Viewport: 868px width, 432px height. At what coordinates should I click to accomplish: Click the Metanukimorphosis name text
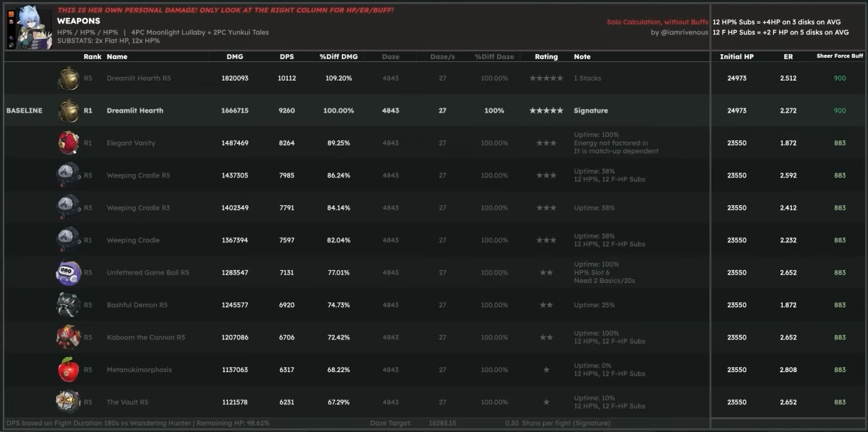(139, 370)
